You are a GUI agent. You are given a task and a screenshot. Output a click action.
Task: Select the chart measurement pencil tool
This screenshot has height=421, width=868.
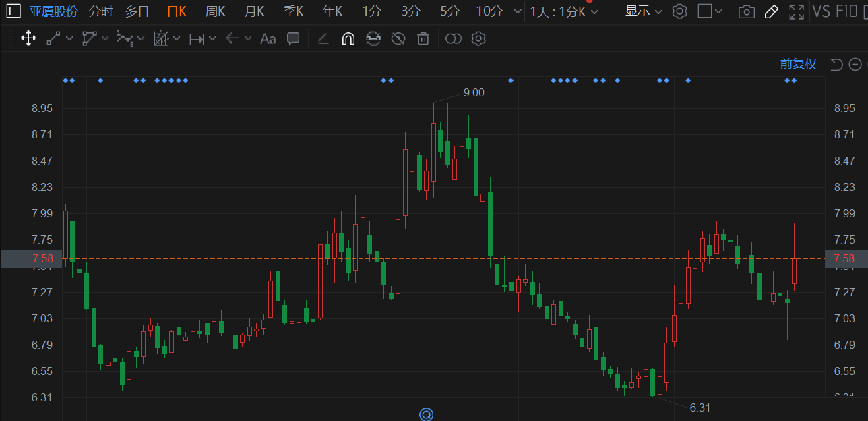[x=160, y=38]
